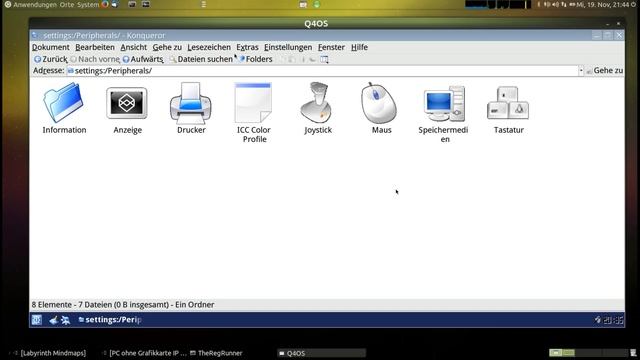Click the Konqueror window title bar icon
The width and height of the screenshot is (640, 360).
[35, 36]
